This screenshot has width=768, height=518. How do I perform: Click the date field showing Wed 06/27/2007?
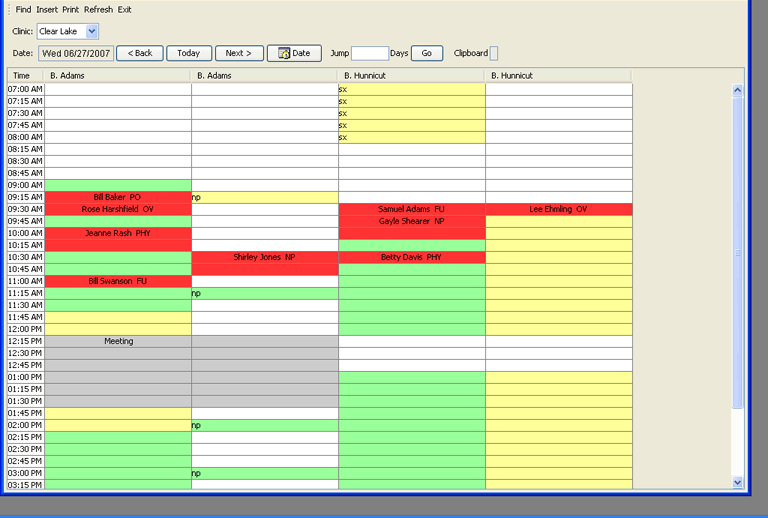pyautogui.click(x=76, y=53)
